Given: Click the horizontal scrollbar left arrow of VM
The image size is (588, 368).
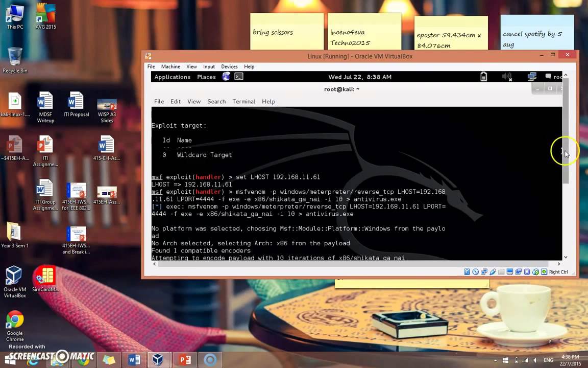Looking at the screenshot, I should click(155, 264).
